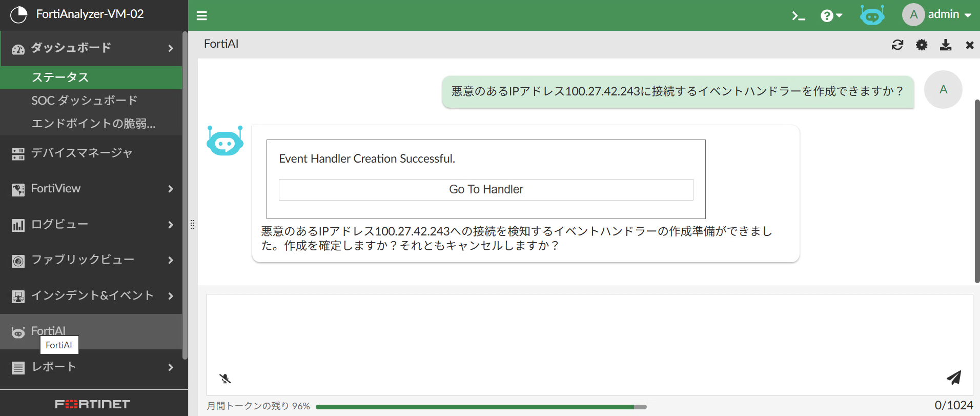Open the help dropdown menu
The width and height of the screenshot is (980, 416).
831,16
